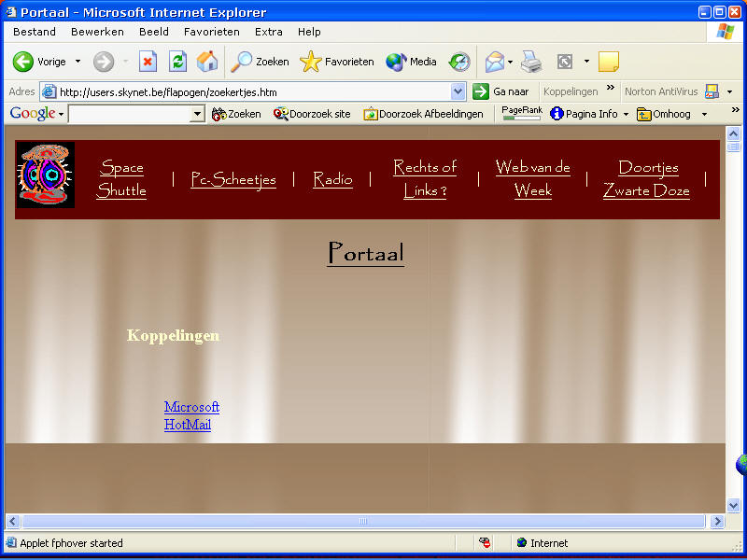Refresh the page with green arrows icon
Image resolution: width=747 pixels, height=560 pixels.
click(177, 62)
